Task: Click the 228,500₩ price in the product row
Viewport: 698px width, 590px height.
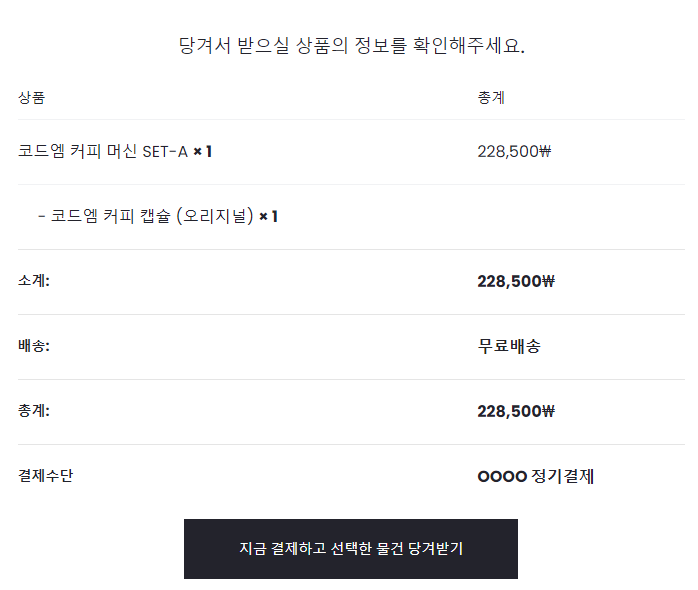Action: (x=515, y=152)
